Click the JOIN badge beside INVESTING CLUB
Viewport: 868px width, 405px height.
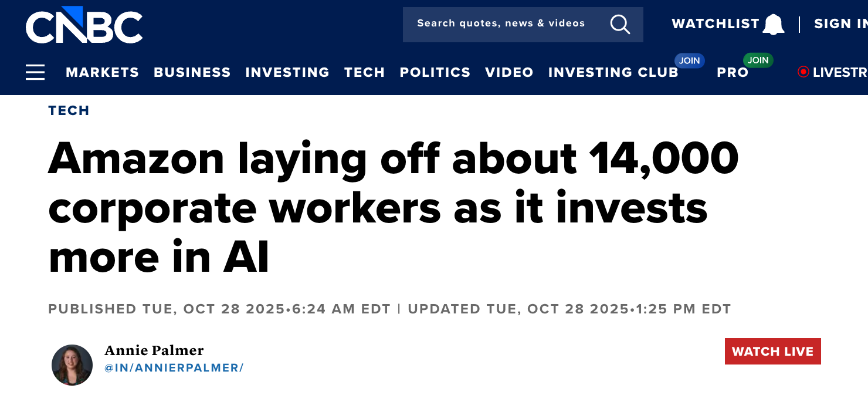689,60
